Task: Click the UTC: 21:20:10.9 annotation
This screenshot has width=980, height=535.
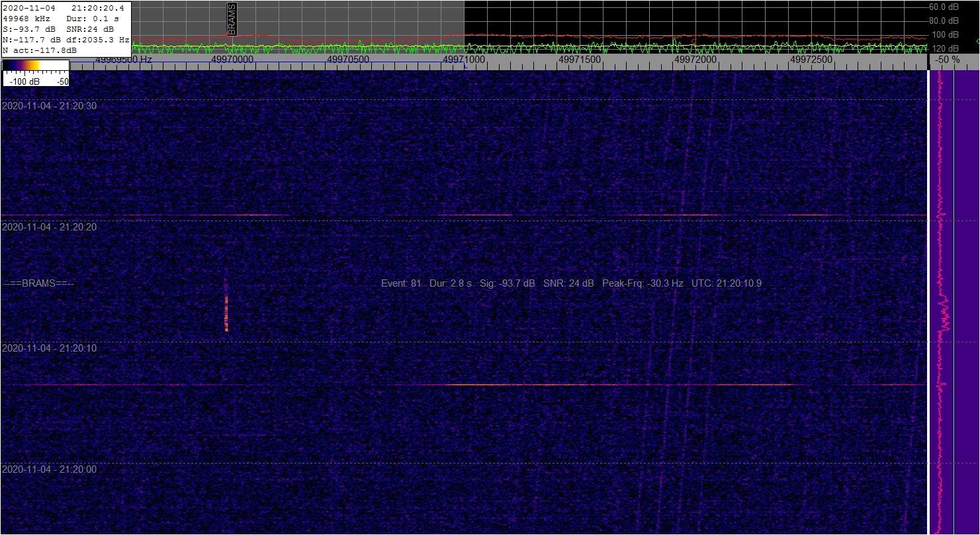Action: click(x=727, y=283)
